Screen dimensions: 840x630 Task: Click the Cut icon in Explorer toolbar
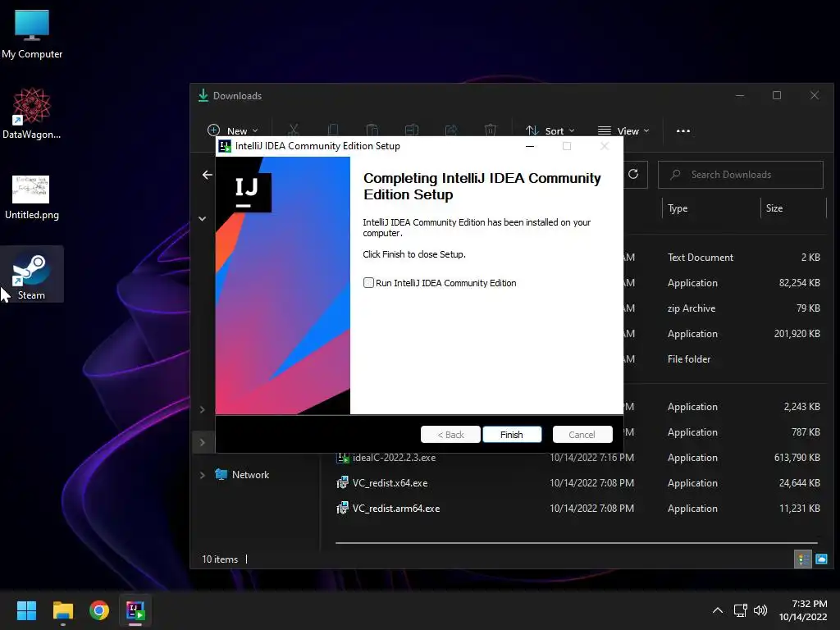[x=293, y=130]
